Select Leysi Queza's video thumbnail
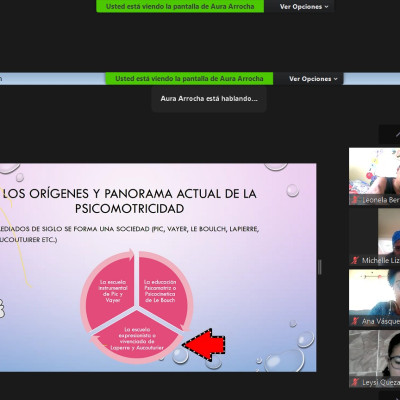The image size is (400, 400). point(374,359)
